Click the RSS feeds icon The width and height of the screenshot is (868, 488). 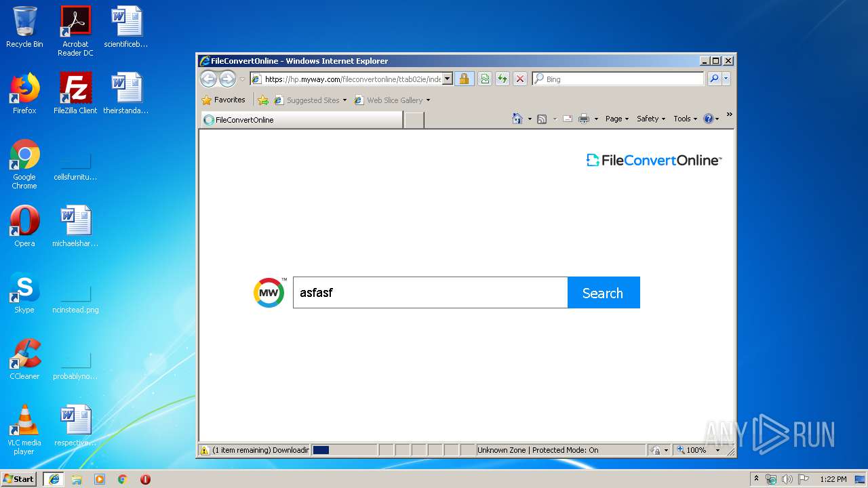click(x=542, y=119)
